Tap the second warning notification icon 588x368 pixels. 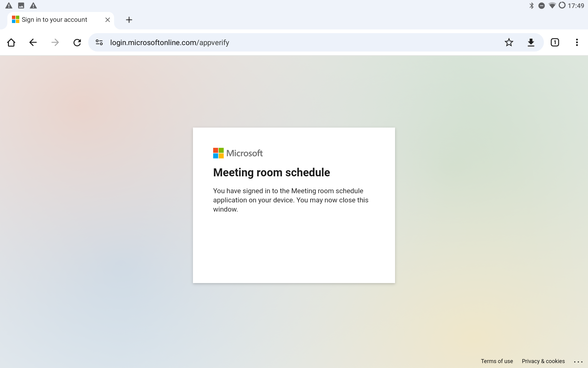33,6
